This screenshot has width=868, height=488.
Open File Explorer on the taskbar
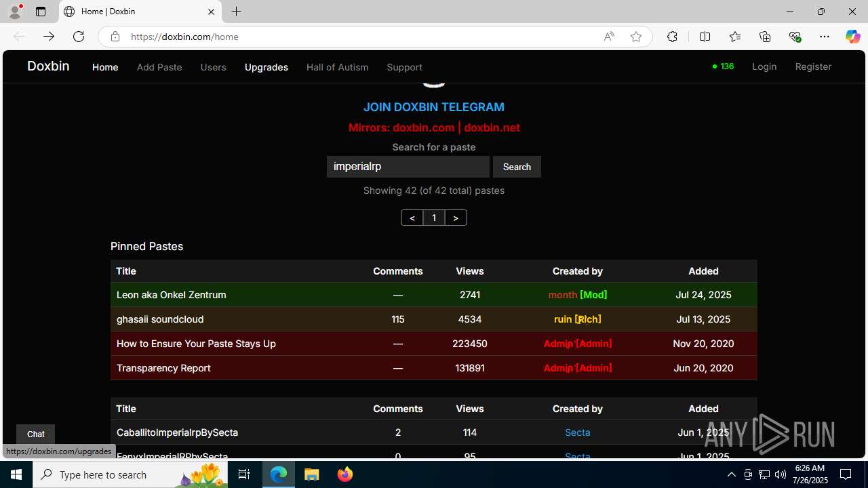(x=312, y=474)
